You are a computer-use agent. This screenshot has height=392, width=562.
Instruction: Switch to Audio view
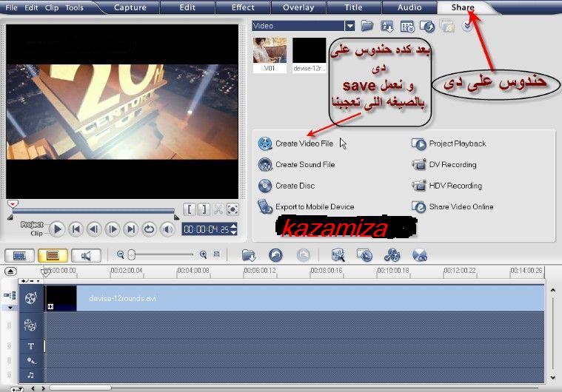click(x=86, y=256)
